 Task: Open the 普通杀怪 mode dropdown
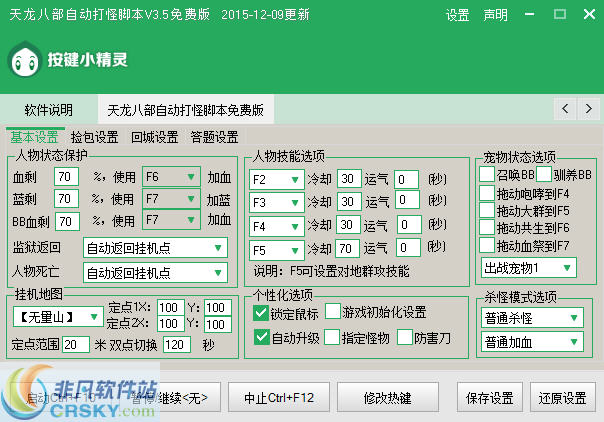tap(532, 318)
